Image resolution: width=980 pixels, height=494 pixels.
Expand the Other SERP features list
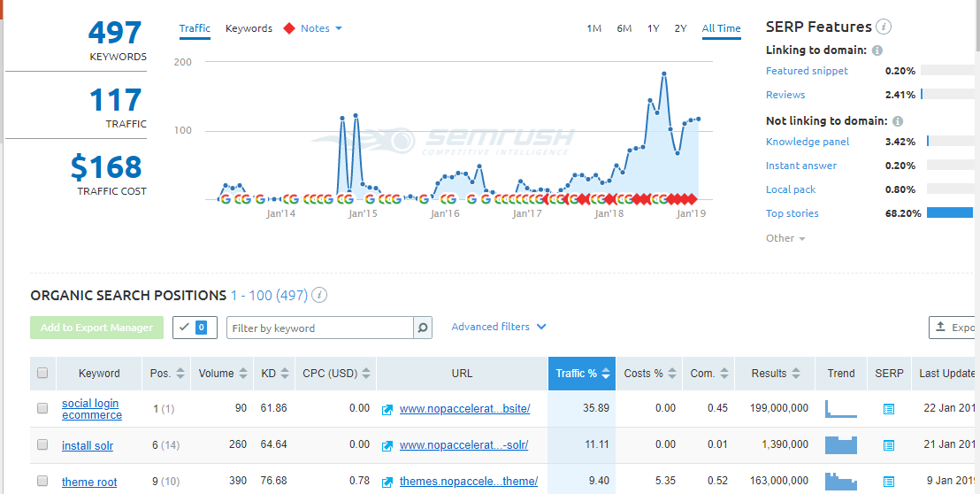[x=785, y=238]
